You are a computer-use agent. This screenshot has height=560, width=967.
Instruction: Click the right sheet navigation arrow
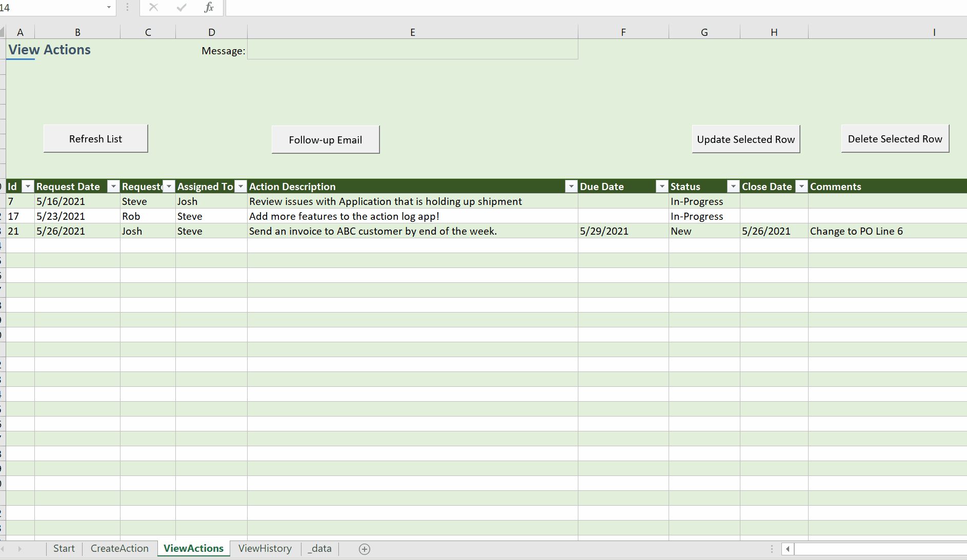(x=22, y=549)
